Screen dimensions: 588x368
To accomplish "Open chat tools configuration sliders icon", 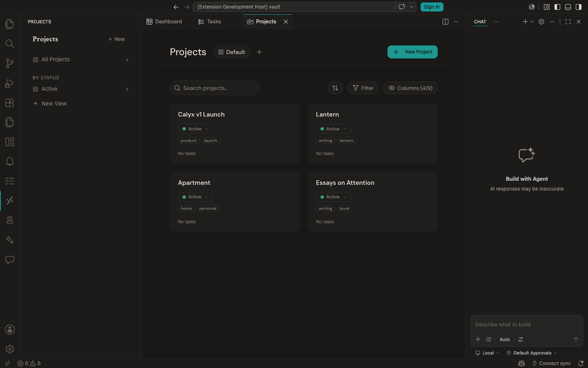I will pos(521,339).
